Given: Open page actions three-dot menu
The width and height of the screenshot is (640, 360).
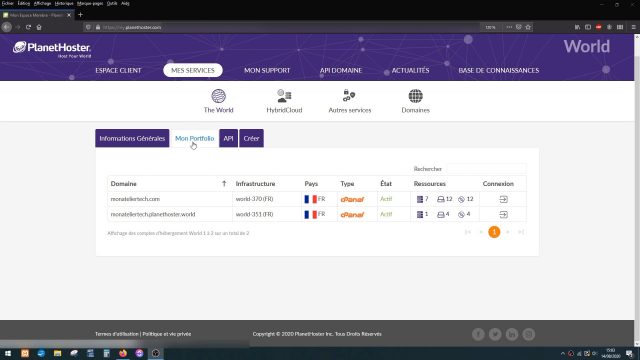Looking at the screenshot, I should click(509, 27).
